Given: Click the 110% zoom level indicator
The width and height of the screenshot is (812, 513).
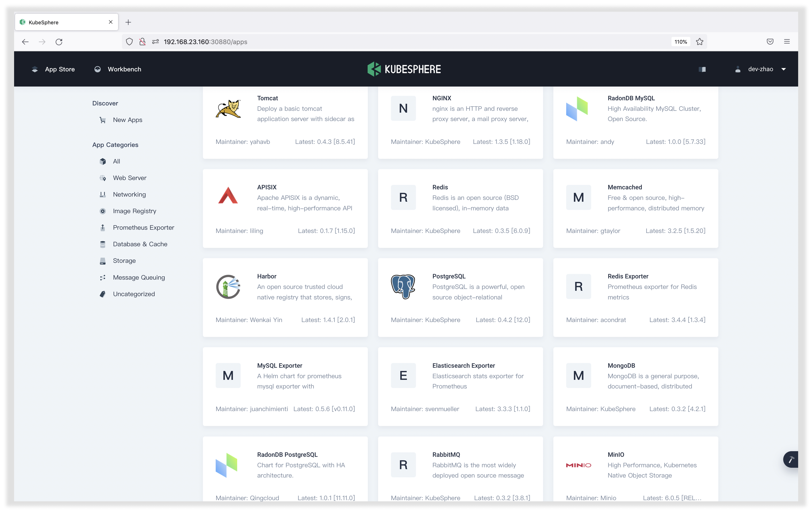Looking at the screenshot, I should pos(680,42).
